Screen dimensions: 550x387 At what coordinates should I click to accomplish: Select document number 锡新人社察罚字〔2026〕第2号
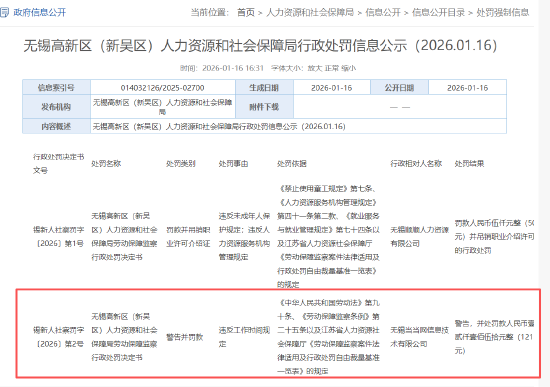pos(59,337)
